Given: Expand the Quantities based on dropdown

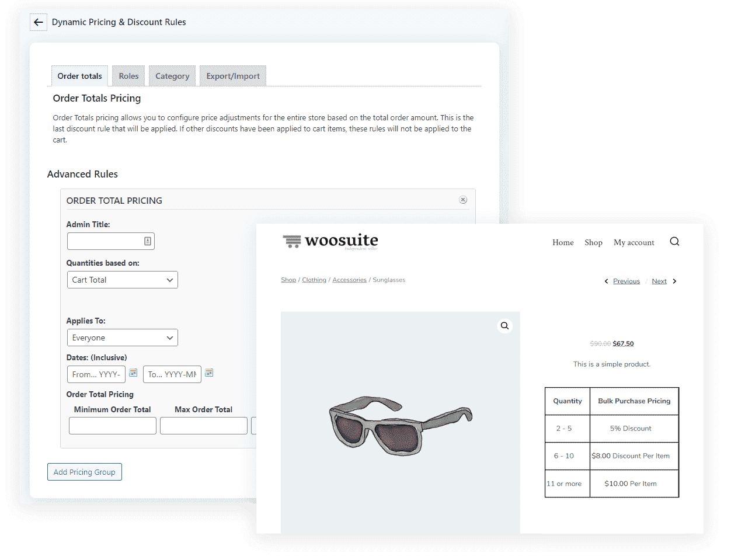Looking at the screenshot, I should [123, 280].
